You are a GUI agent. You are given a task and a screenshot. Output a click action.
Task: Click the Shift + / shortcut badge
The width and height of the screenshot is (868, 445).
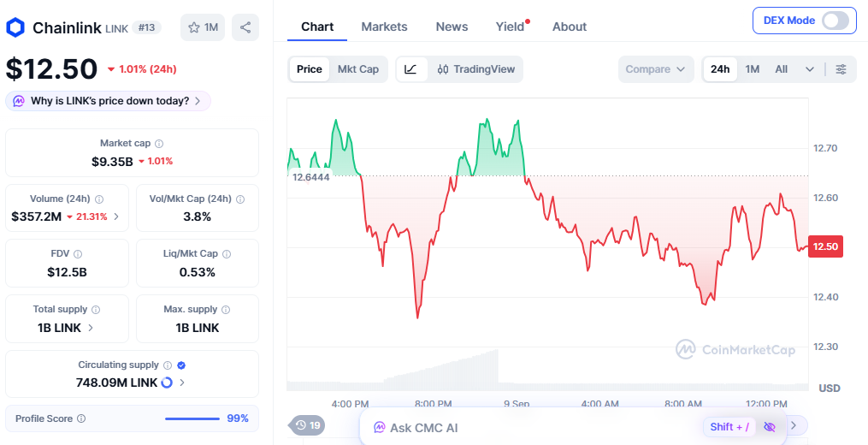click(x=729, y=427)
